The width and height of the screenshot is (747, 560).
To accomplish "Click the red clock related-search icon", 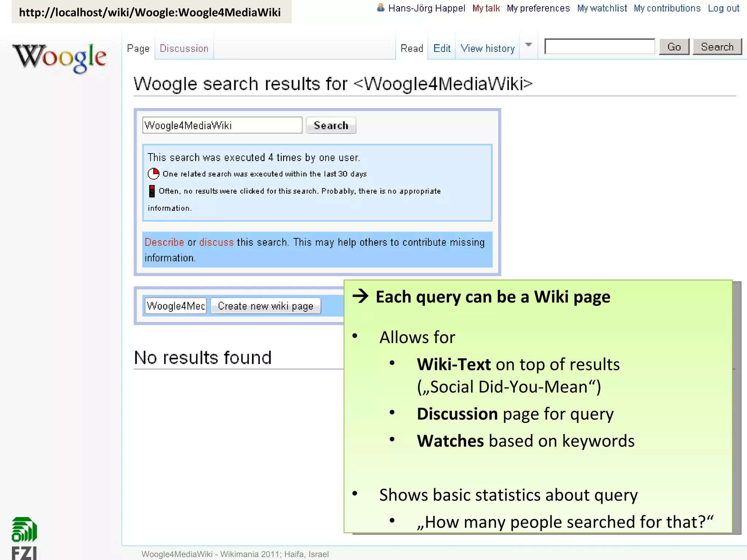I will coord(154,174).
